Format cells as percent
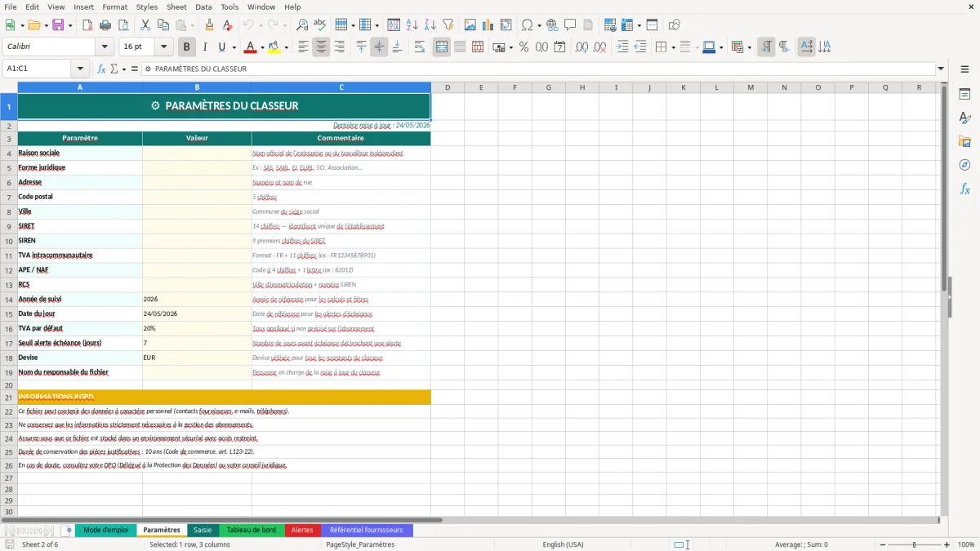Viewport: 980px width, 551px height. tap(523, 47)
